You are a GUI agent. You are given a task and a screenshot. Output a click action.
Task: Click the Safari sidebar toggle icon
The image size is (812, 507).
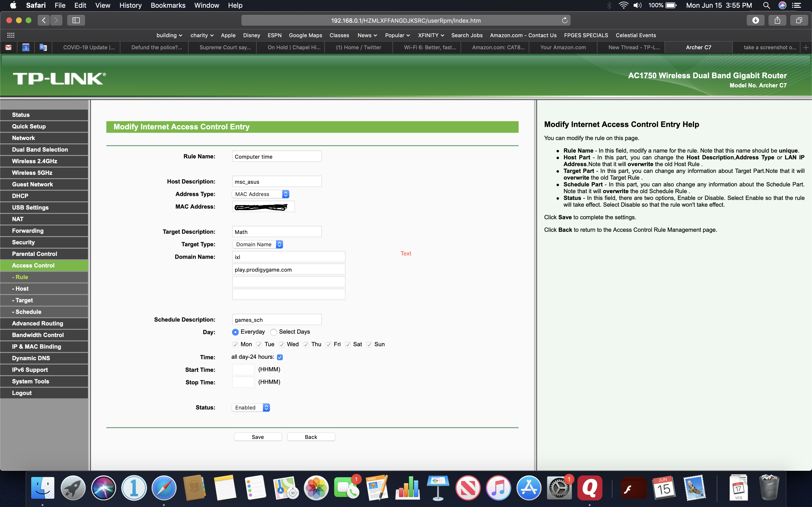click(76, 21)
